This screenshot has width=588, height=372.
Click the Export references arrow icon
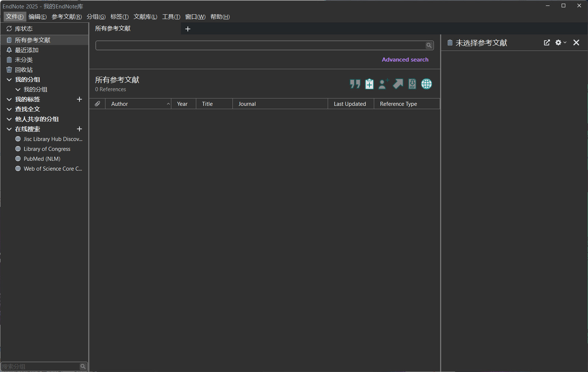(x=398, y=84)
